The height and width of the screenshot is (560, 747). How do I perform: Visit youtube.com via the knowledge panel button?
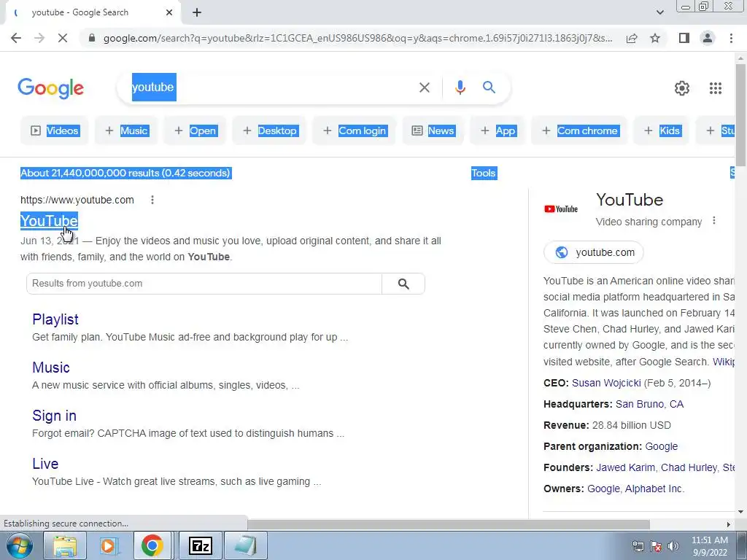594,252
